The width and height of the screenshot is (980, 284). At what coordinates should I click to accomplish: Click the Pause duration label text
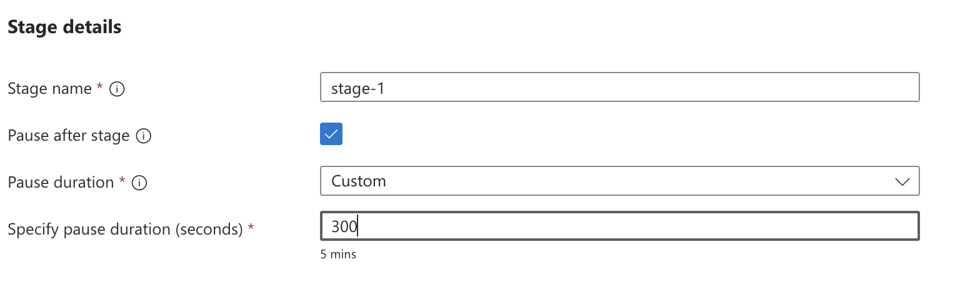tap(61, 182)
